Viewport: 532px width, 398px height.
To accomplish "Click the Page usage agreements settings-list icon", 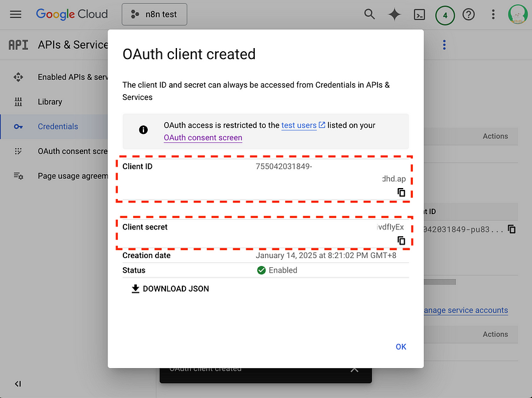I will pyautogui.click(x=18, y=176).
